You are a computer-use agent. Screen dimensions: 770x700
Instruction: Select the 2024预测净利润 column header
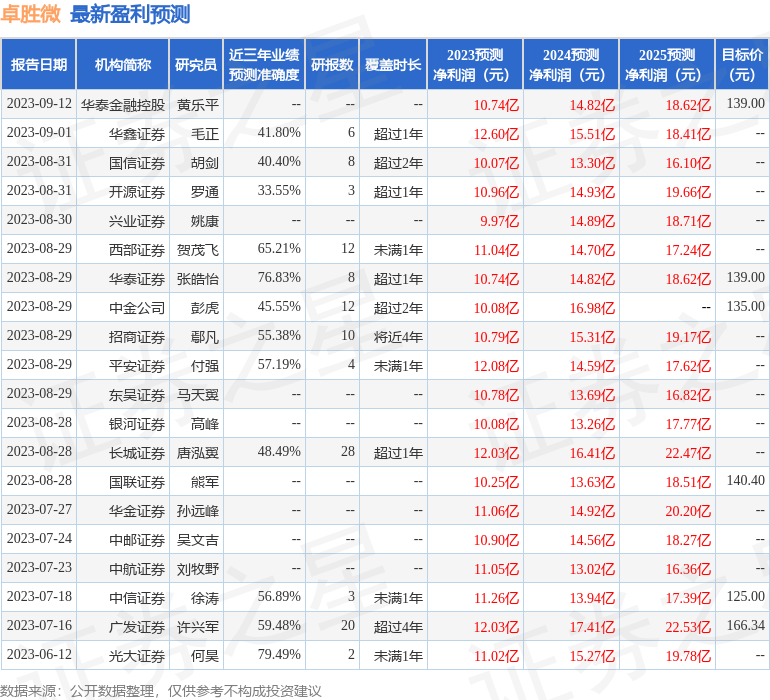571,64
